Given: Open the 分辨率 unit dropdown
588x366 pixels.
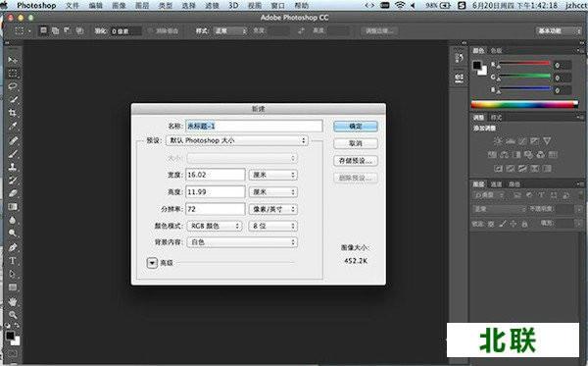Looking at the screenshot, I should (x=273, y=209).
